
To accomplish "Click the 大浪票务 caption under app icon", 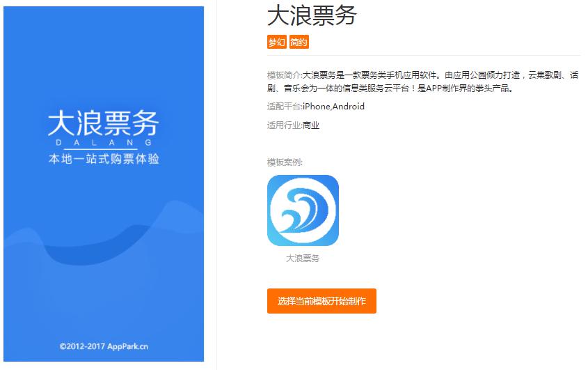I will (303, 259).
